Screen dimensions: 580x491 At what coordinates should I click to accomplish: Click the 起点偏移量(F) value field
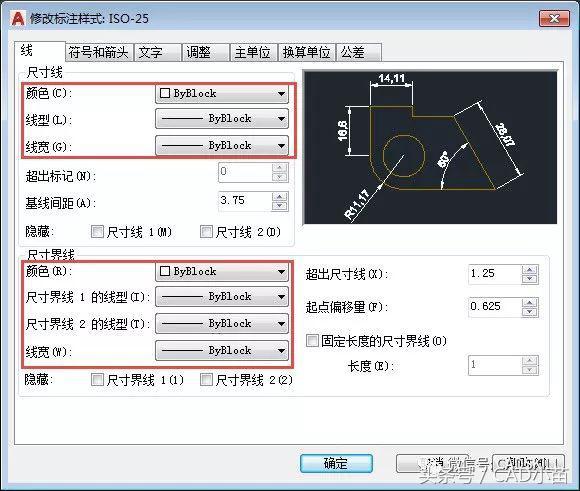[495, 307]
